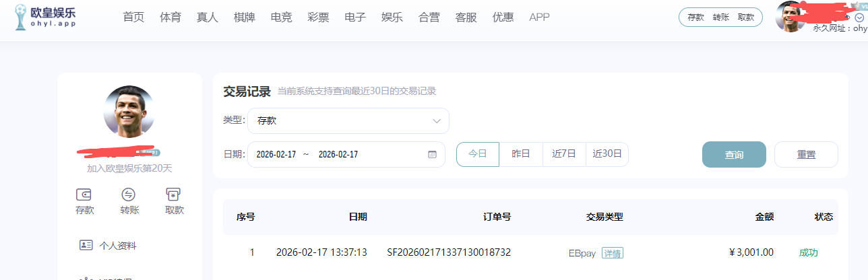Expand the account chevron beside header avatar

[x=859, y=18]
